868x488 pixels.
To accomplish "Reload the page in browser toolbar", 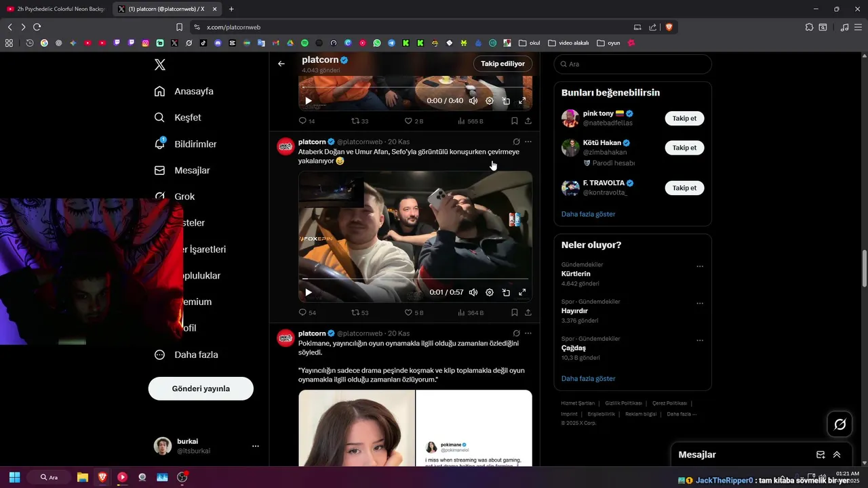I will click(x=37, y=27).
